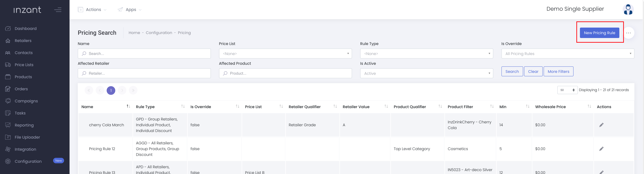Click the Clear button
The height and width of the screenshot is (174, 644).
(533, 71)
